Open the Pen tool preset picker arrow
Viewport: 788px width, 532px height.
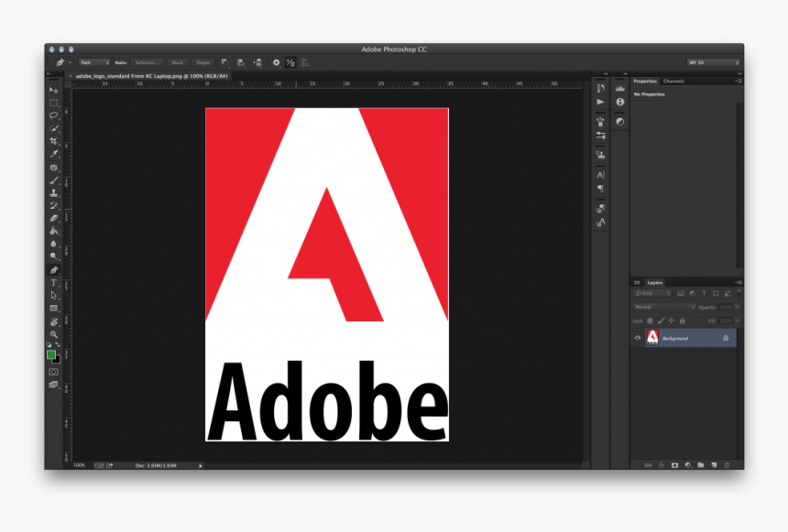tap(70, 63)
